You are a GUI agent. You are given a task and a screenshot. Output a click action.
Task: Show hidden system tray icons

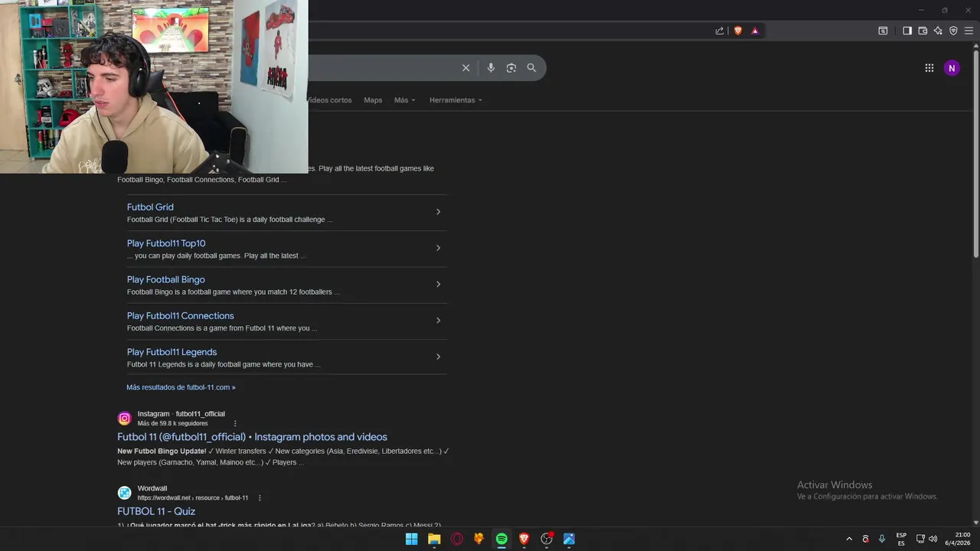pyautogui.click(x=848, y=539)
